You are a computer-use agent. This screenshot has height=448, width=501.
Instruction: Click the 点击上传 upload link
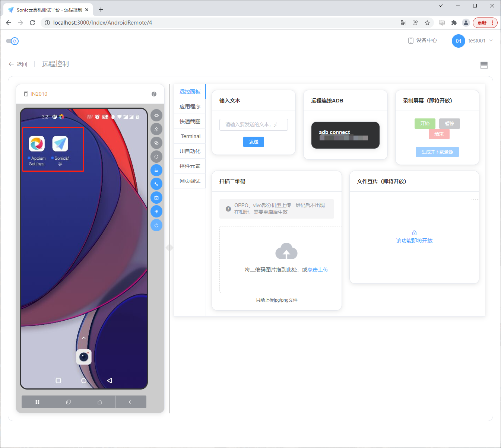tap(318, 270)
